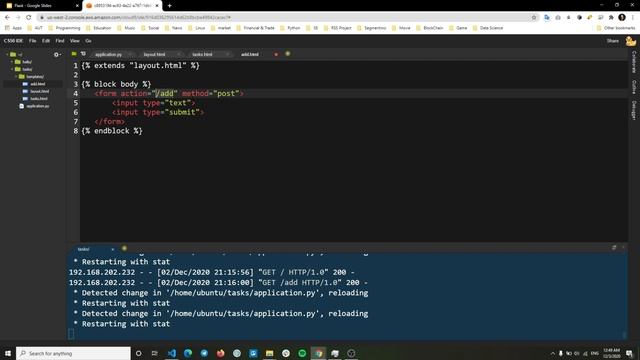Screen dimensions: 640x360
Task: Click the folder icon left of editor tabs
Action: coord(74,54)
